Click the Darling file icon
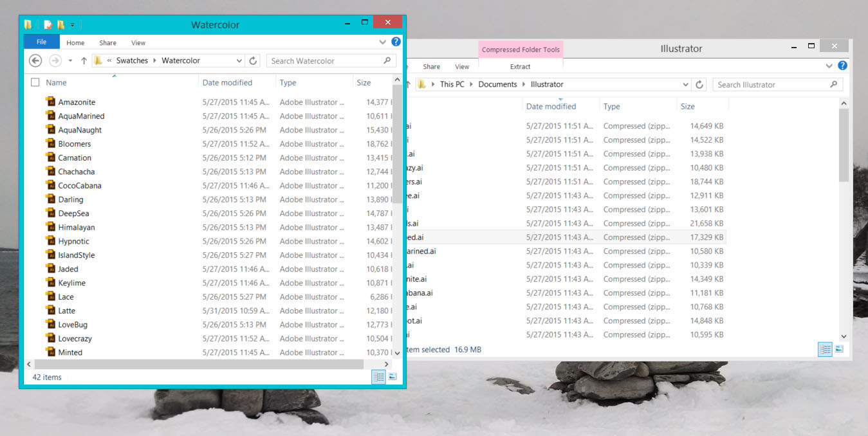868x436 pixels. click(51, 199)
